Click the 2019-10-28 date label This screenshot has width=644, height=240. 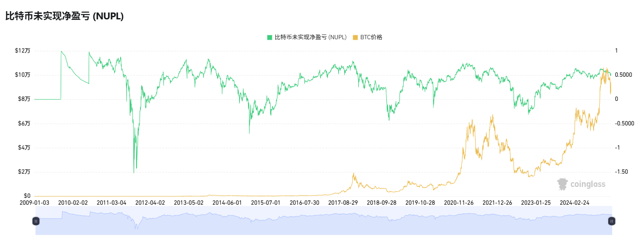tap(420, 203)
